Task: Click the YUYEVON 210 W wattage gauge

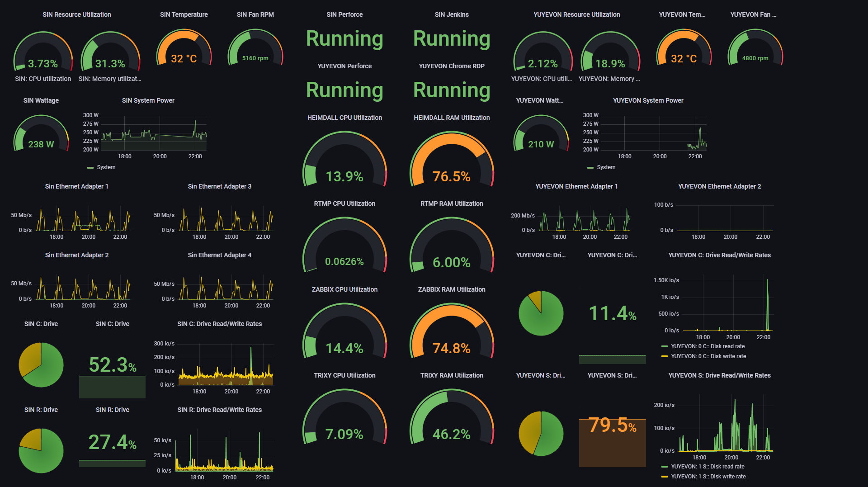Action: coord(541,134)
